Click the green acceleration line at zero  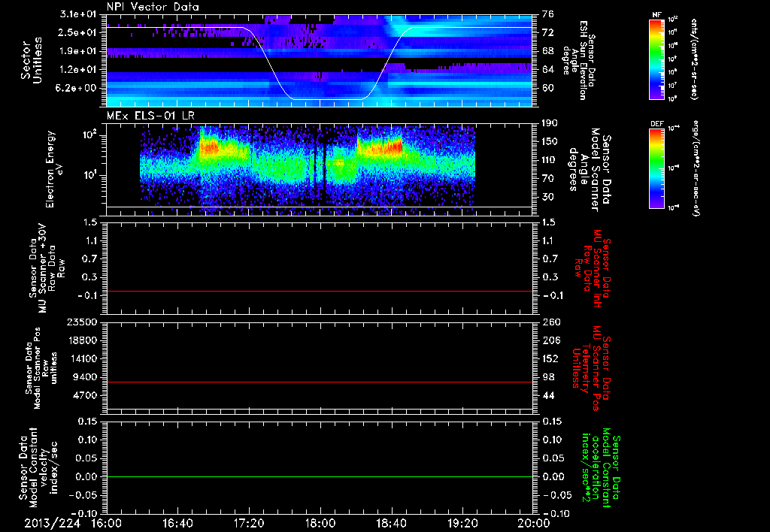(x=320, y=476)
